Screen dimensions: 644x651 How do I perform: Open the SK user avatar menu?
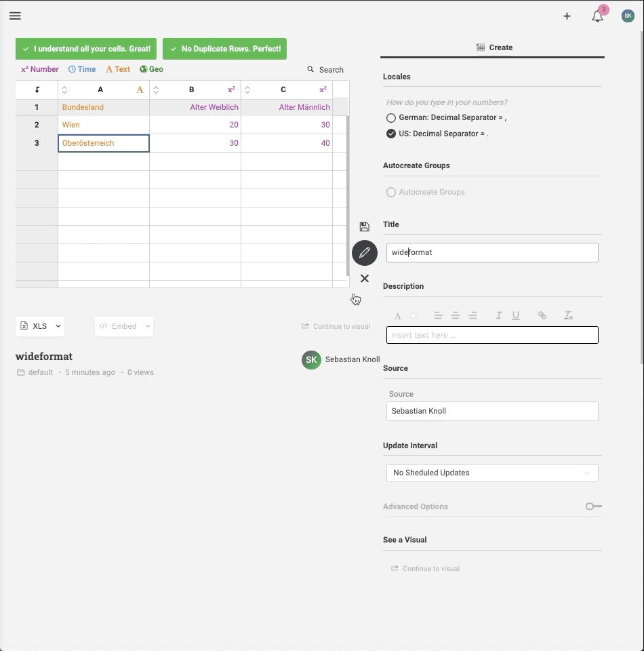click(x=628, y=16)
